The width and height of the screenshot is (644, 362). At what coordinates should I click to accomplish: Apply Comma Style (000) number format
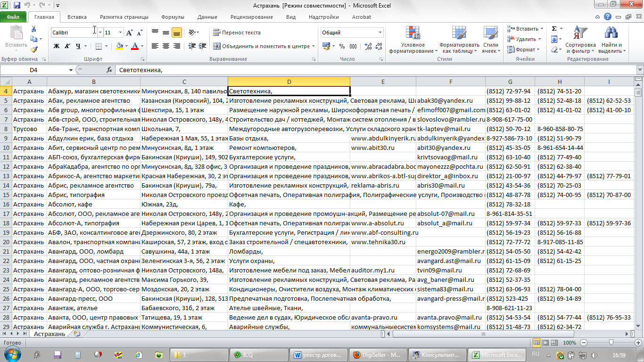pos(353,46)
